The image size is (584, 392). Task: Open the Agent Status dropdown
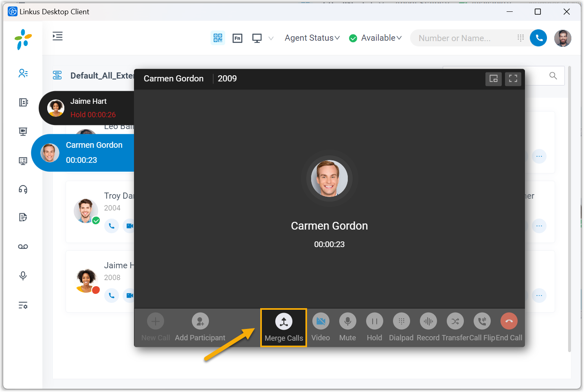click(312, 38)
